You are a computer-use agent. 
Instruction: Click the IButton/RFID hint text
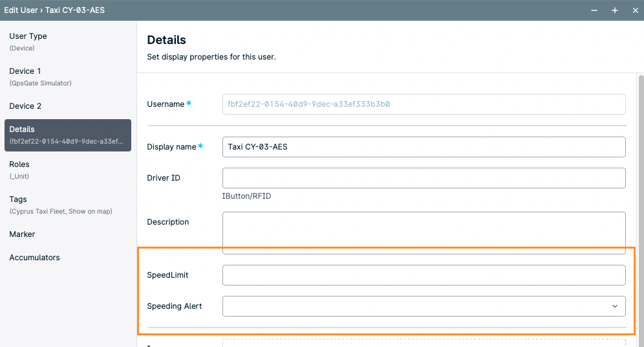(246, 196)
